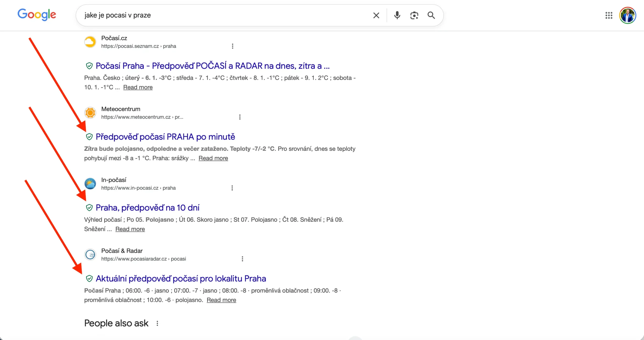The image size is (644, 340).
Task: Click the Meteocentrum sun favicon
Action: tap(90, 113)
